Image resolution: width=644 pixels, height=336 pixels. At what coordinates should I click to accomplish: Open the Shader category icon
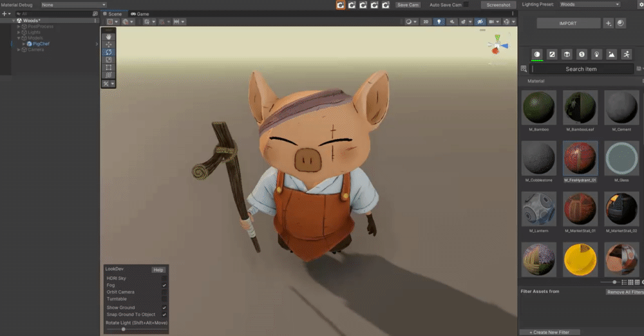(582, 54)
